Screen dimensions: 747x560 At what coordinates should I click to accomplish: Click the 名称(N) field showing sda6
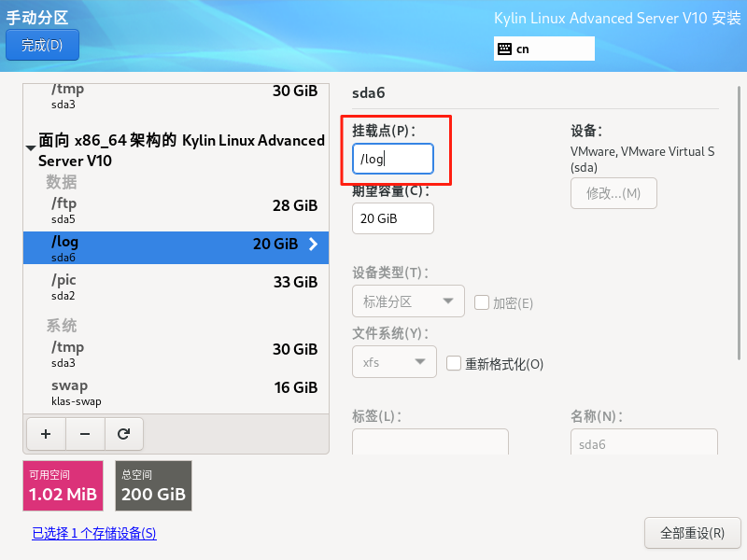pos(644,441)
